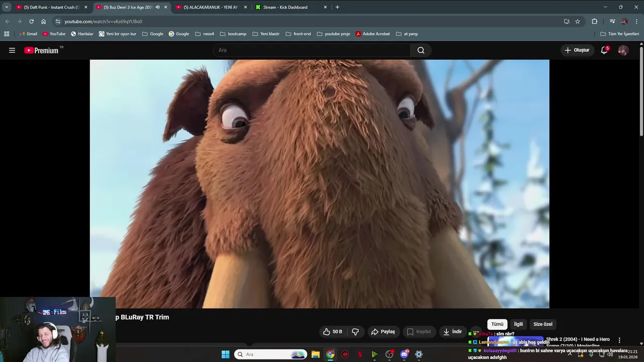Click the page vertical scrollbar

click(x=641, y=90)
